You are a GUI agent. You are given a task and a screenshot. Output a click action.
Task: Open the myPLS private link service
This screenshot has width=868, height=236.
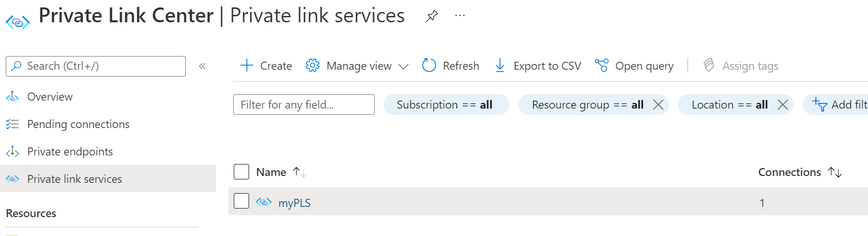(x=294, y=202)
